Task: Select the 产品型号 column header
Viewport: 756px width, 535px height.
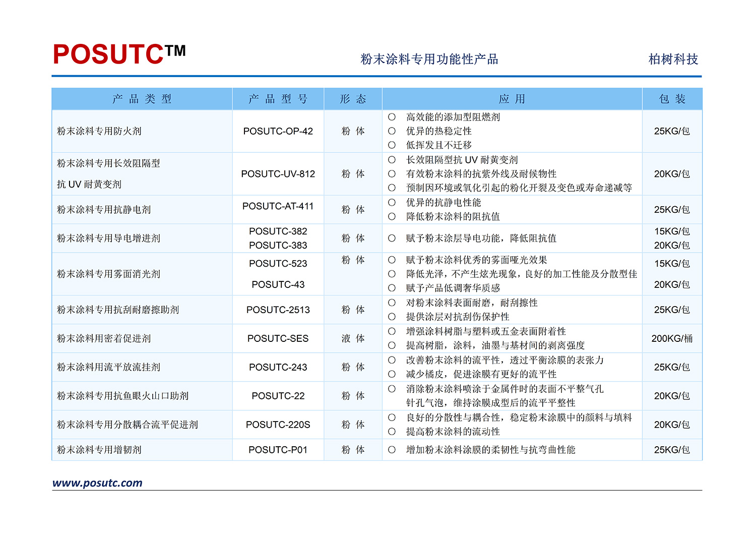Action: [278, 99]
